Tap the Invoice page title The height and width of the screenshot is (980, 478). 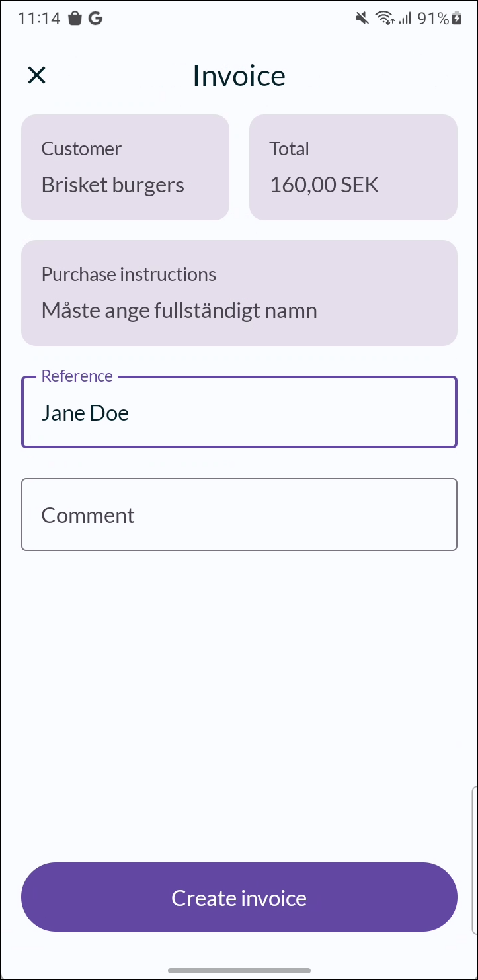pyautogui.click(x=239, y=75)
